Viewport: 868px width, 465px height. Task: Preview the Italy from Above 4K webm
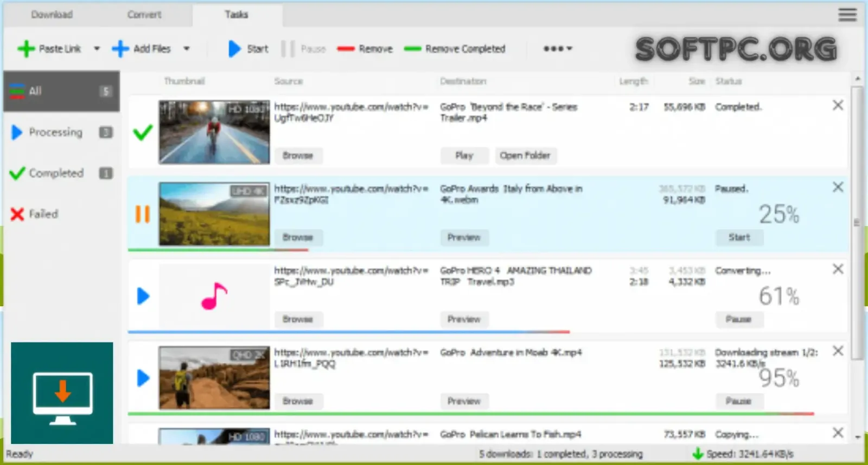(464, 237)
